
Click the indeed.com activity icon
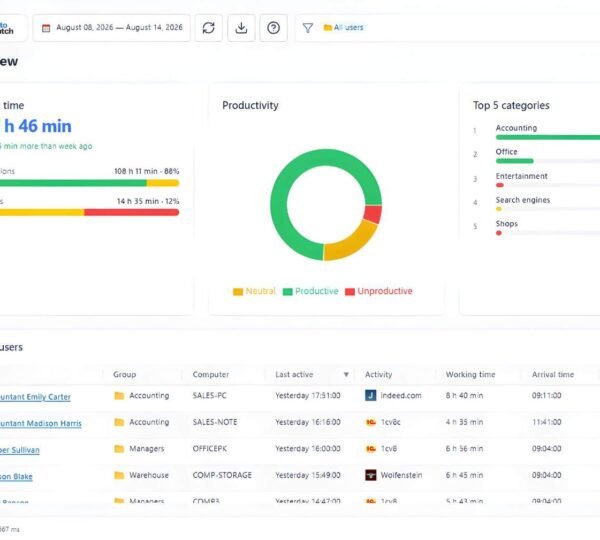pyautogui.click(x=370, y=395)
